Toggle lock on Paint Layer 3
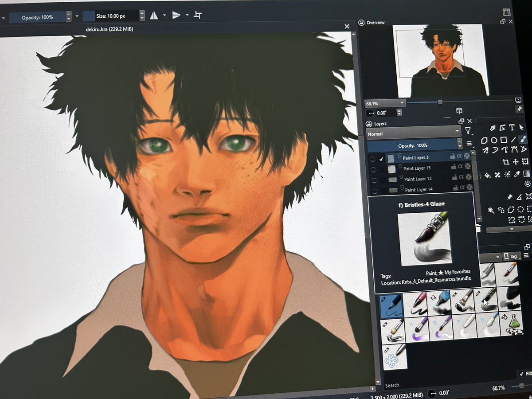Screen dimensions: 532x399 [x=452, y=156]
